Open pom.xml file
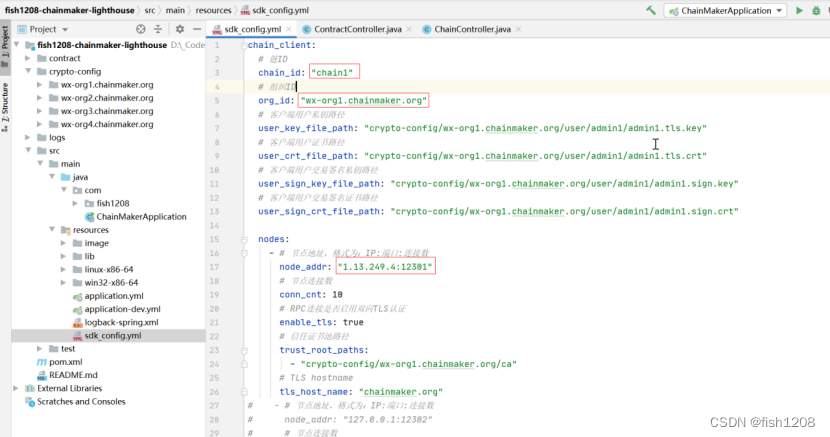830x437 pixels. (65, 362)
